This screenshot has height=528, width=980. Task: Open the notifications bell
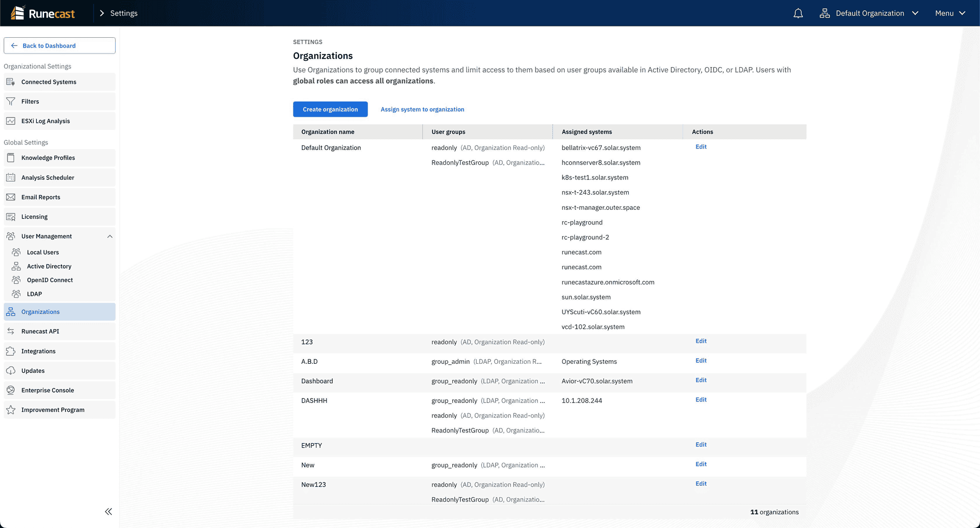point(798,13)
